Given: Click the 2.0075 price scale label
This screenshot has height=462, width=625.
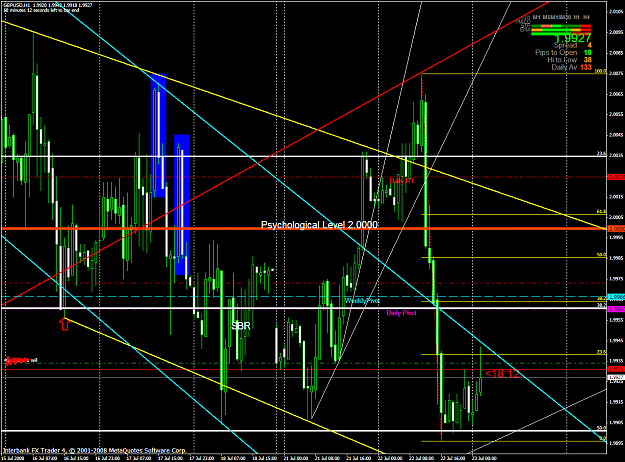Looking at the screenshot, I should tap(616, 73).
